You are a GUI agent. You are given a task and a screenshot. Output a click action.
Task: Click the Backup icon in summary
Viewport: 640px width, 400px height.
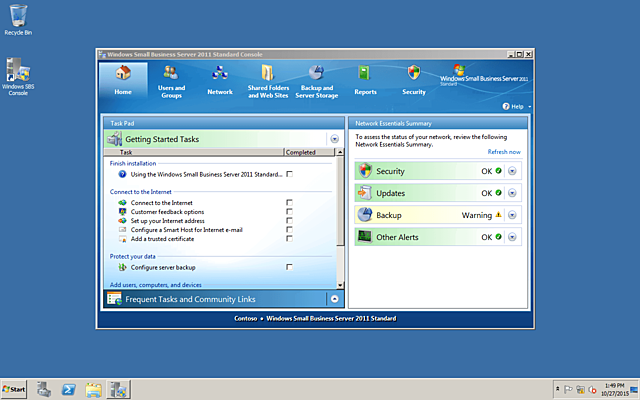point(365,215)
